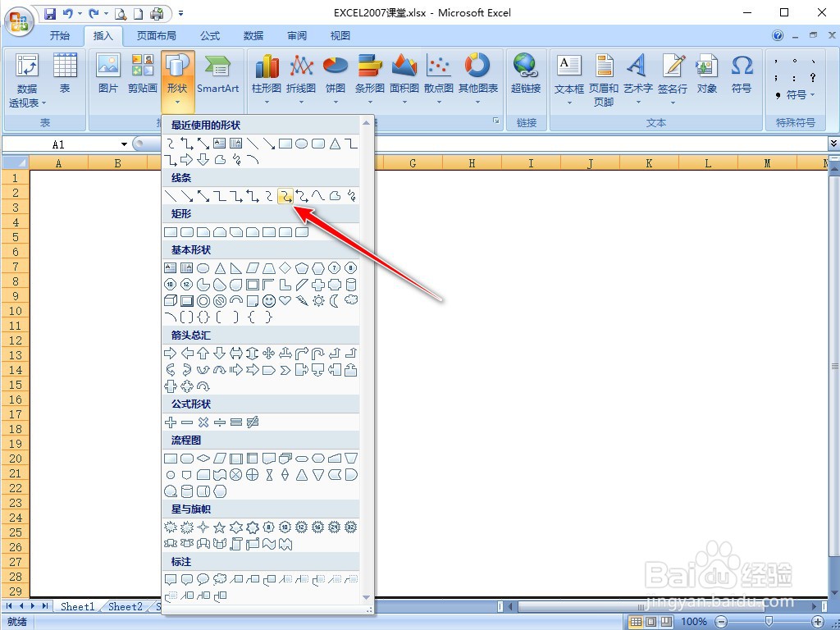
Task: Select the diamond basic shape
Action: coord(285,268)
